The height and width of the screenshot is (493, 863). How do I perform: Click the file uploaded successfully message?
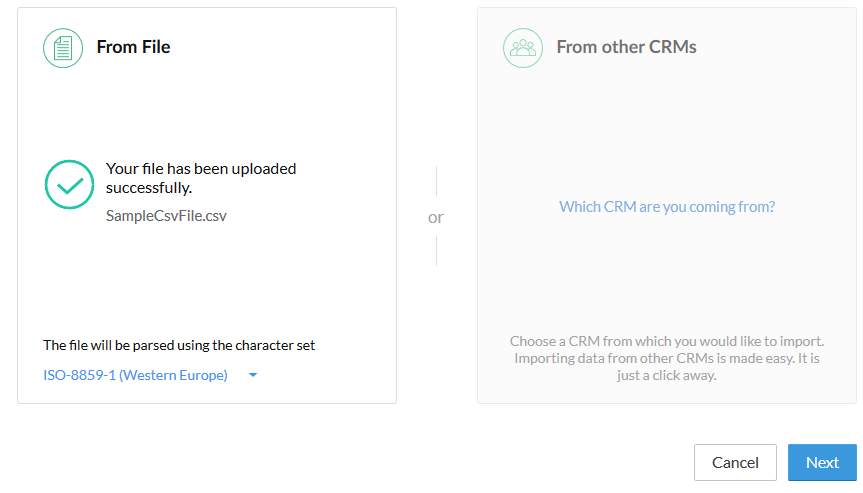(201, 178)
